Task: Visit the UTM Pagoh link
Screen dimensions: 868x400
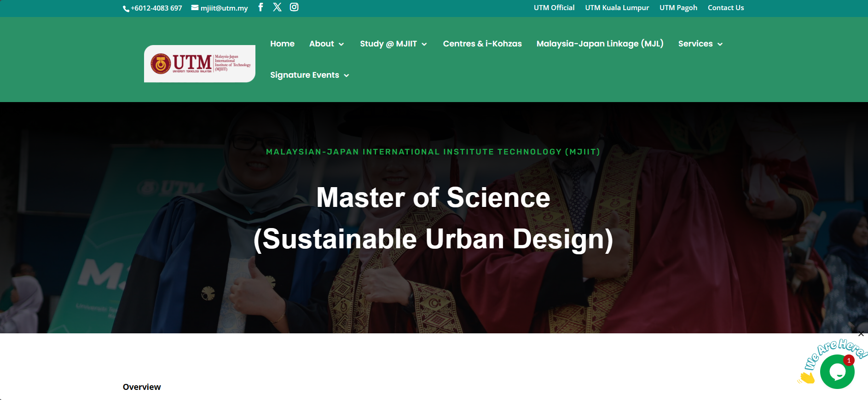Action: point(678,8)
